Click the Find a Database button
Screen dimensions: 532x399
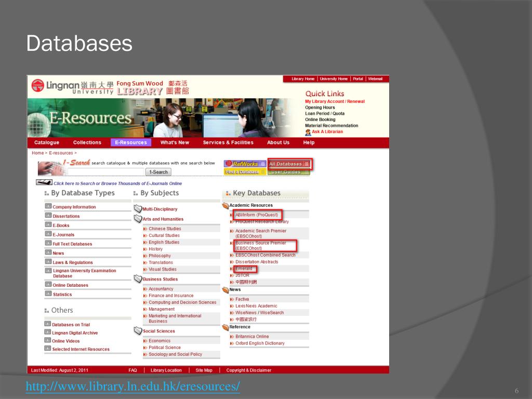[245, 171]
